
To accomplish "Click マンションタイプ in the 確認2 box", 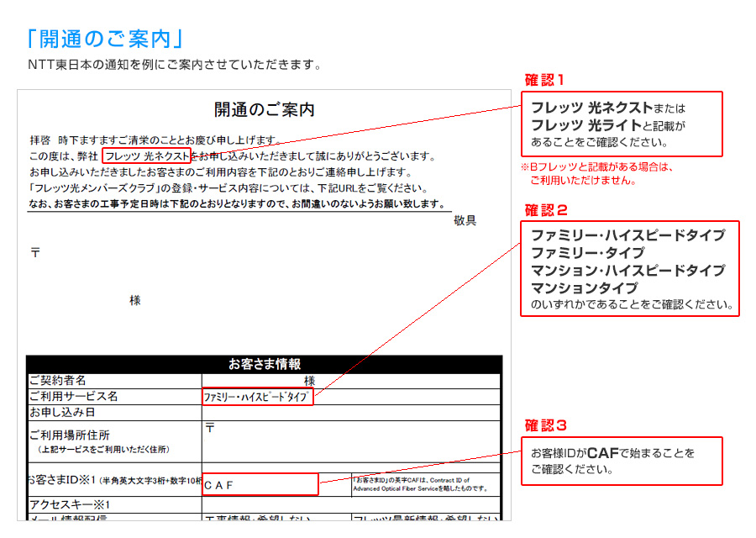I will point(584,288).
